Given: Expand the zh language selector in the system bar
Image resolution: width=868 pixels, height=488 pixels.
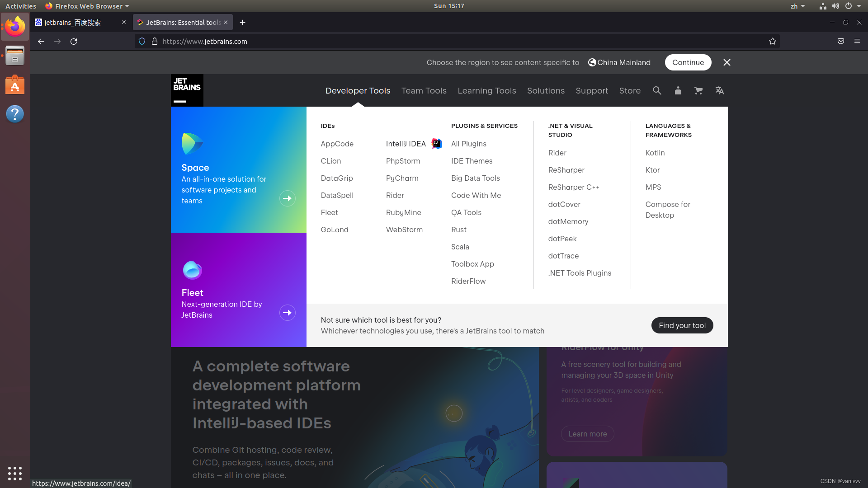Looking at the screenshot, I should click(x=798, y=6).
